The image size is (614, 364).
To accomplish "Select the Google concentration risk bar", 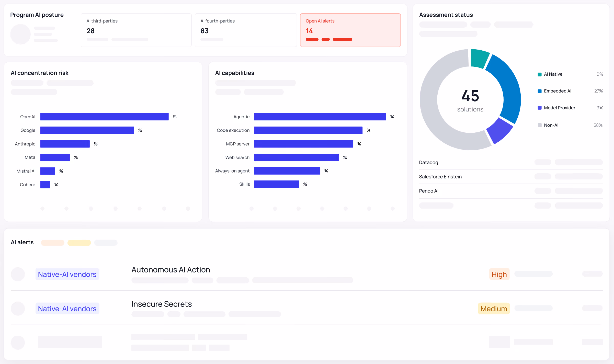I will [x=87, y=130].
